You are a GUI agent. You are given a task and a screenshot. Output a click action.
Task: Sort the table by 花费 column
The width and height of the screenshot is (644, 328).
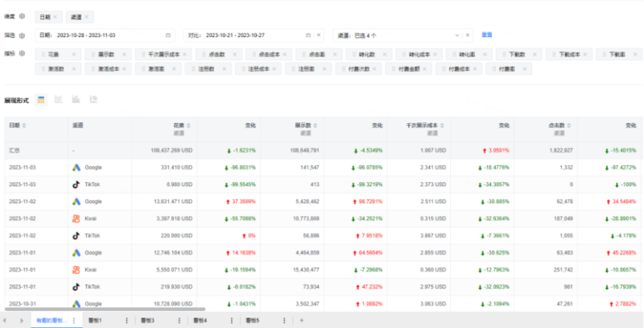tap(188, 126)
